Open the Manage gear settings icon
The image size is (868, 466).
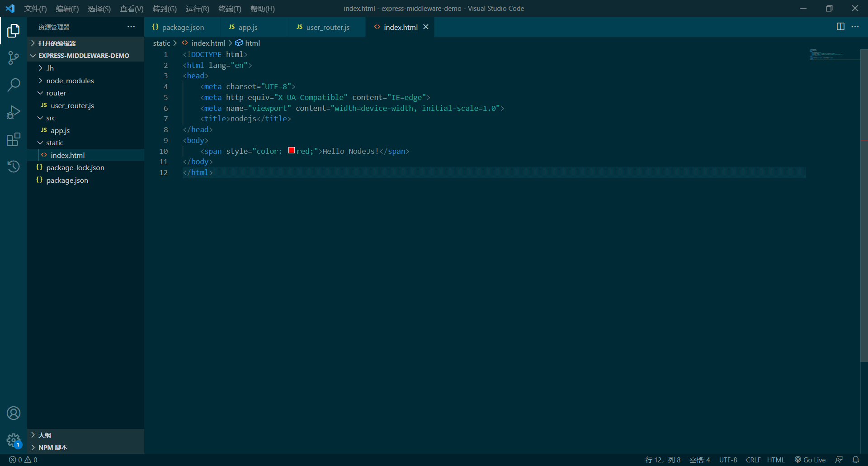click(14, 440)
